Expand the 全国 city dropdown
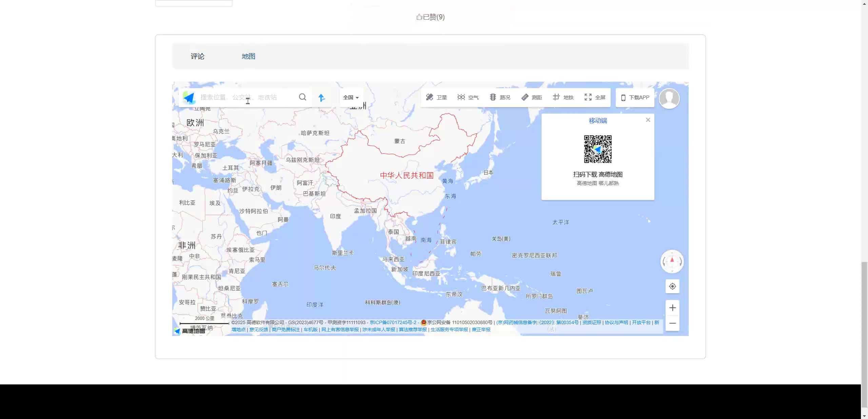868x419 pixels. (x=351, y=98)
